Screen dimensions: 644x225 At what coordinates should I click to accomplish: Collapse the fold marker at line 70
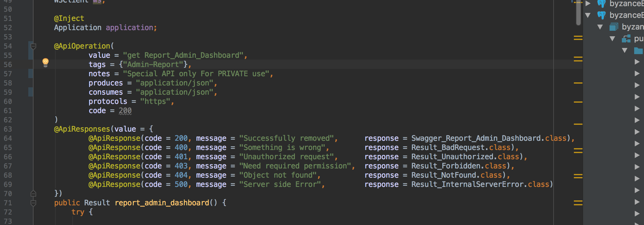34,194
